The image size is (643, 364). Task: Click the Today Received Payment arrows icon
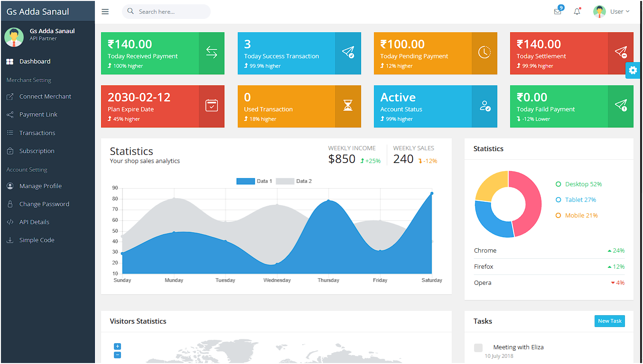(x=212, y=53)
